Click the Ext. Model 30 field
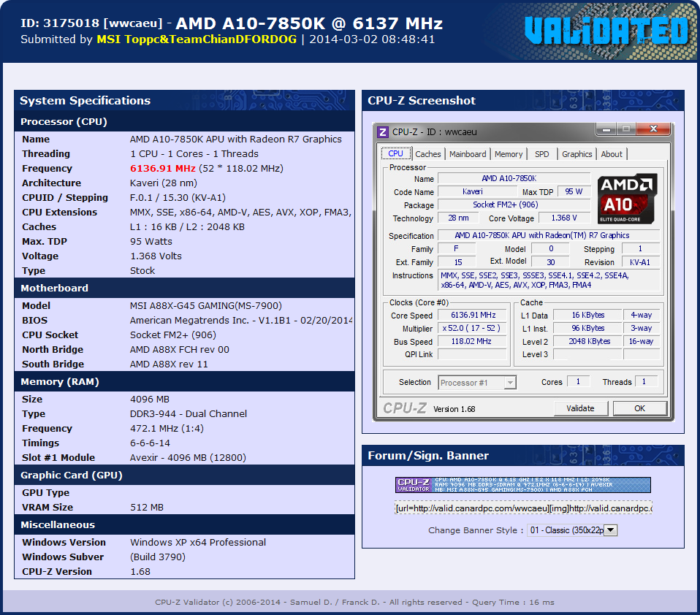Screen dimensions: 700x615 pyautogui.click(x=551, y=262)
